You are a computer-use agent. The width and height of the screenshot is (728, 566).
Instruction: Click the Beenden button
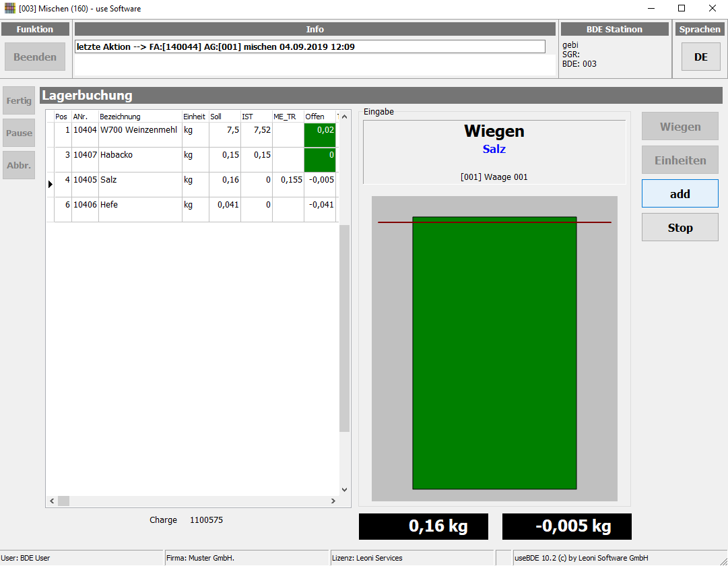[x=35, y=57]
